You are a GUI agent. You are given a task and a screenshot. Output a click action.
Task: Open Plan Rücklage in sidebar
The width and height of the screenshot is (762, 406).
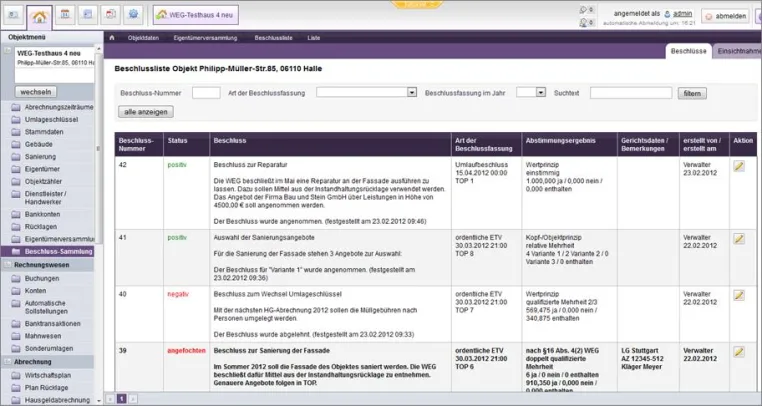47,388
